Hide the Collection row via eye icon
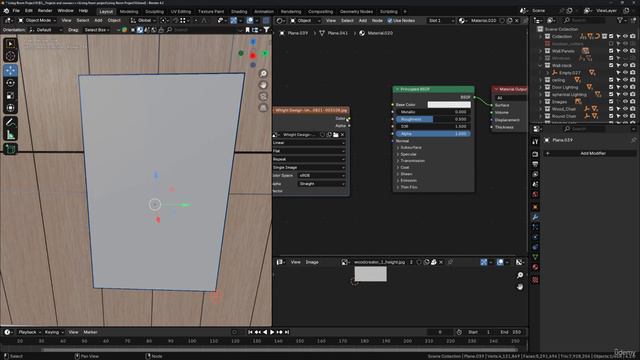This screenshot has height=360, width=640. pyautogui.click(x=625, y=36)
